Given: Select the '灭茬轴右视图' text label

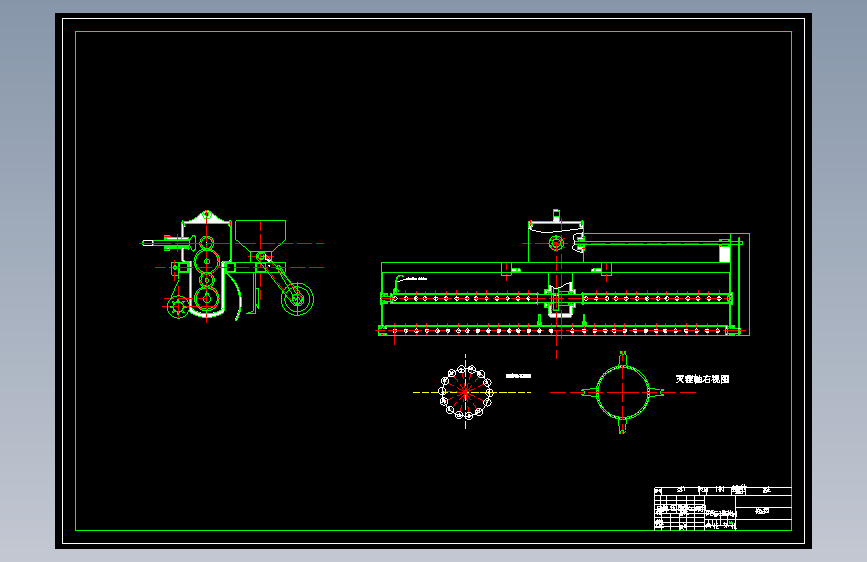Looking at the screenshot, I should click(x=702, y=379).
